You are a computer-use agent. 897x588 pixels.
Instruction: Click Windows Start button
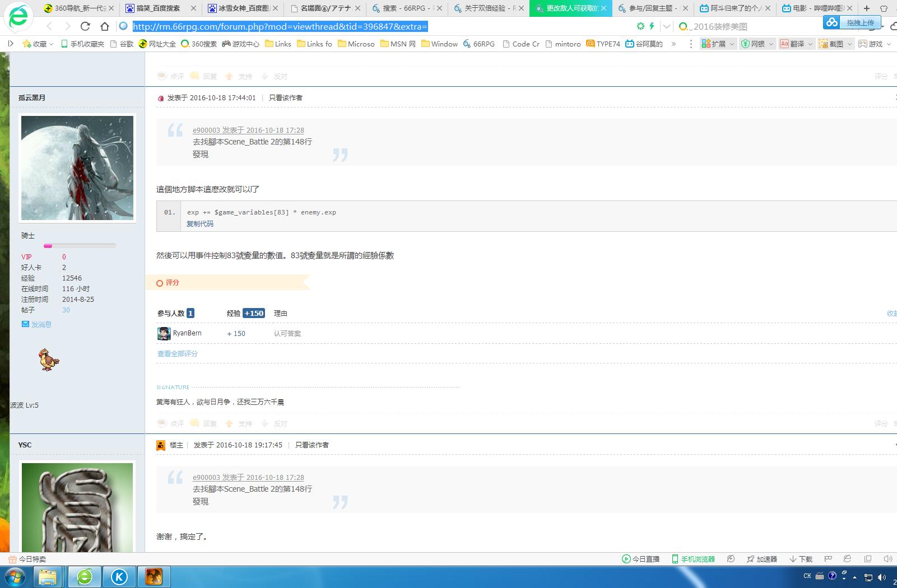coord(15,577)
